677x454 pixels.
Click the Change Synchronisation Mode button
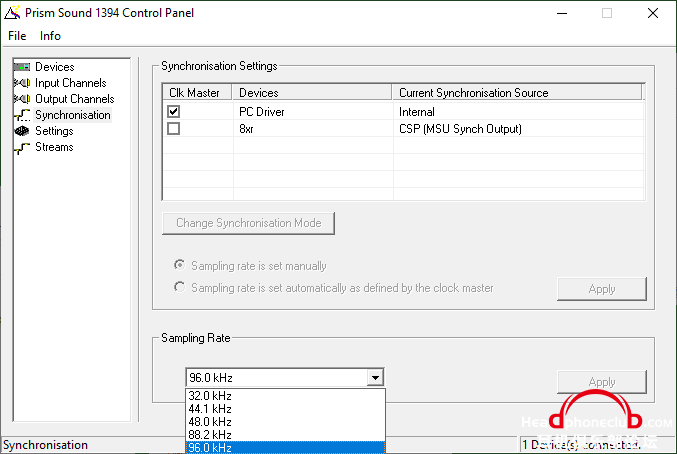click(x=248, y=223)
